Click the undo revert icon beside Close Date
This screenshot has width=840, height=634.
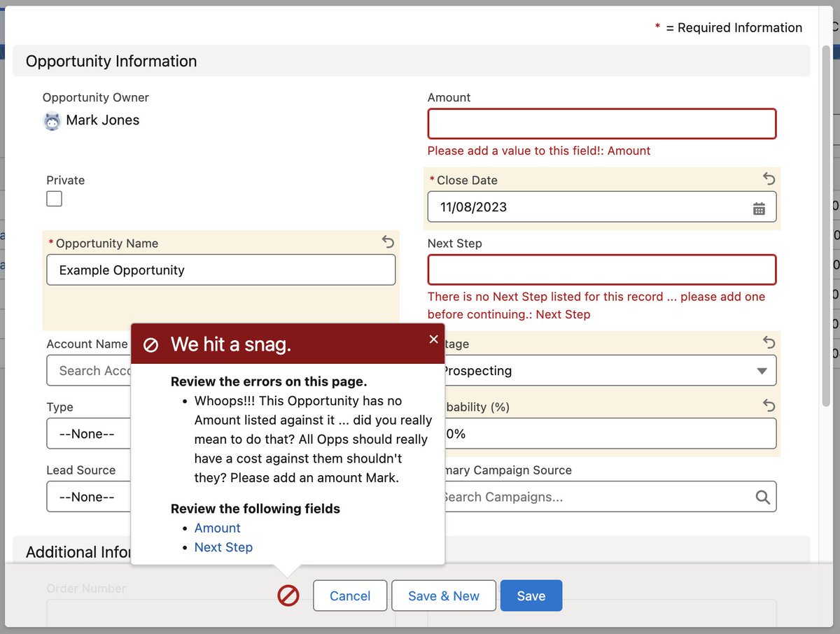(x=769, y=179)
